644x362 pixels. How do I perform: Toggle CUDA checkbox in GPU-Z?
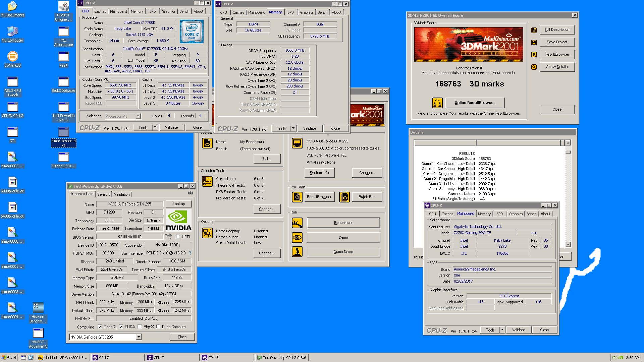click(121, 327)
